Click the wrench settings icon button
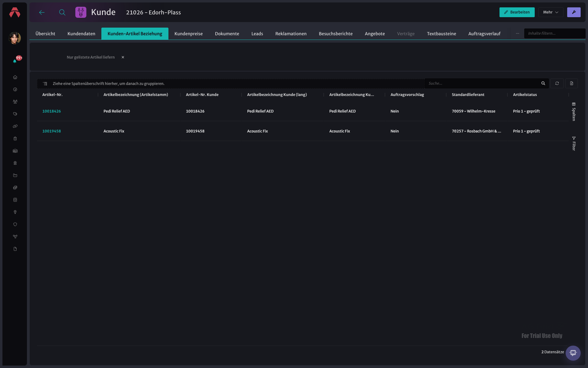This screenshot has width=588, height=368. tap(574, 12)
